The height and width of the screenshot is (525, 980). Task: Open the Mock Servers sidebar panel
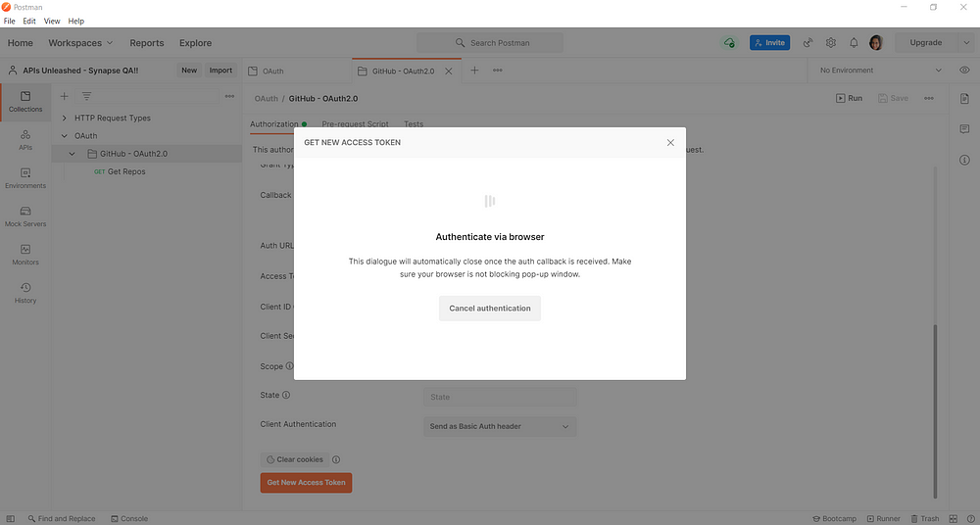[25, 215]
